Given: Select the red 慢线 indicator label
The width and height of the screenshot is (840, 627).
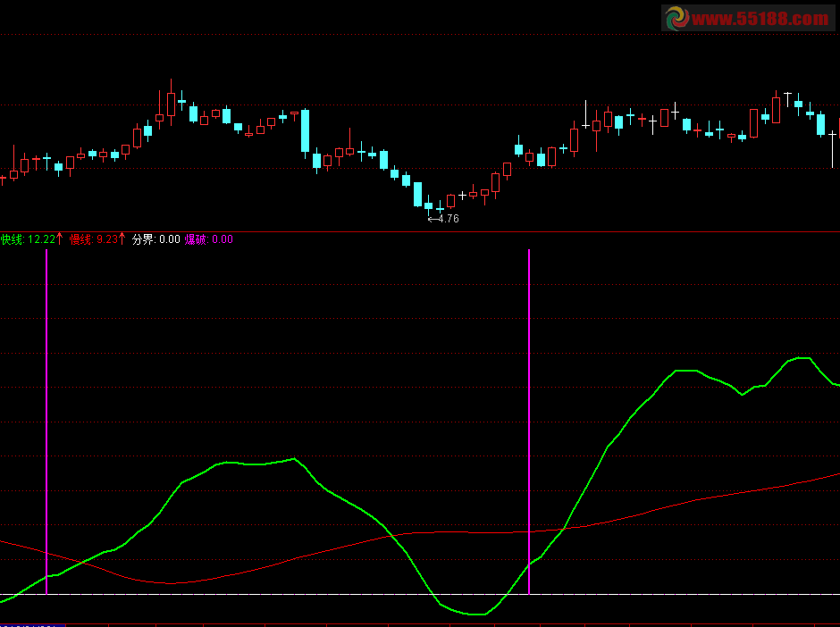Looking at the screenshot, I should (81, 239).
